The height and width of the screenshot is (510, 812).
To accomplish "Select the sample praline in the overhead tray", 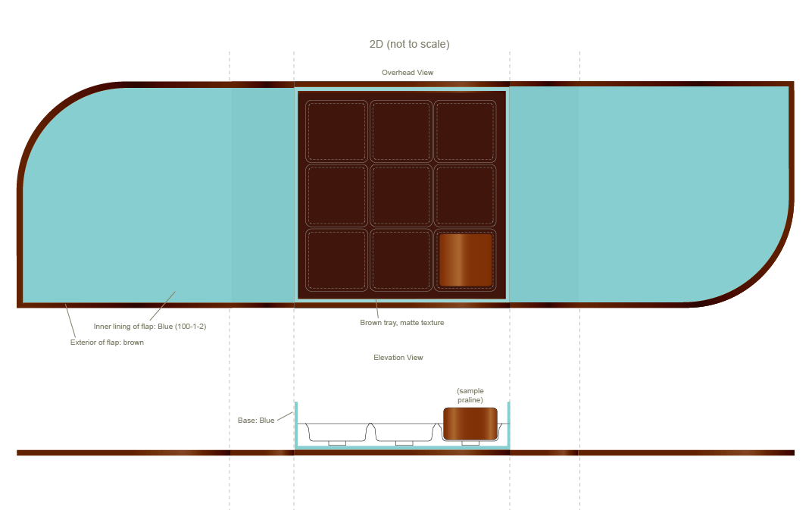I will pos(466,260).
